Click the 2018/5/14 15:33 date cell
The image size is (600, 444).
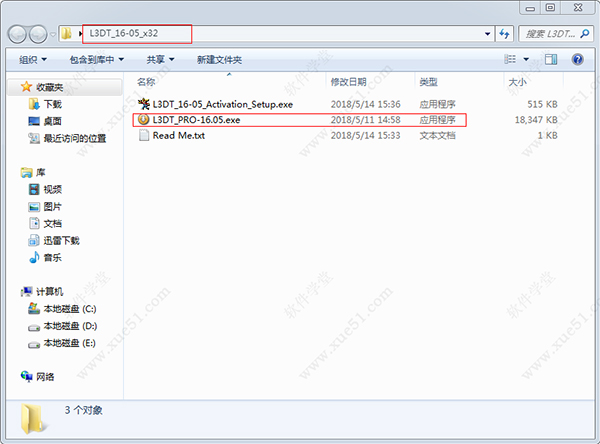(365, 135)
